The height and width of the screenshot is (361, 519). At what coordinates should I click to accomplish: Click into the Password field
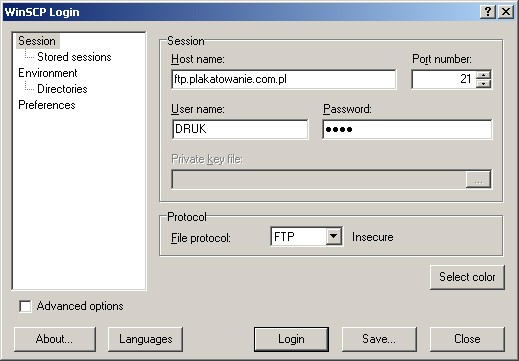[x=407, y=129]
